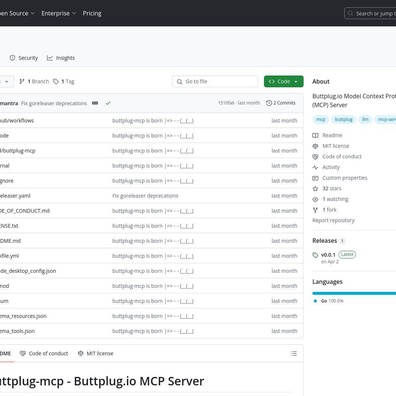The height and width of the screenshot is (396, 396).
Task: Open commit hash 1510fa6
Action: click(x=226, y=103)
